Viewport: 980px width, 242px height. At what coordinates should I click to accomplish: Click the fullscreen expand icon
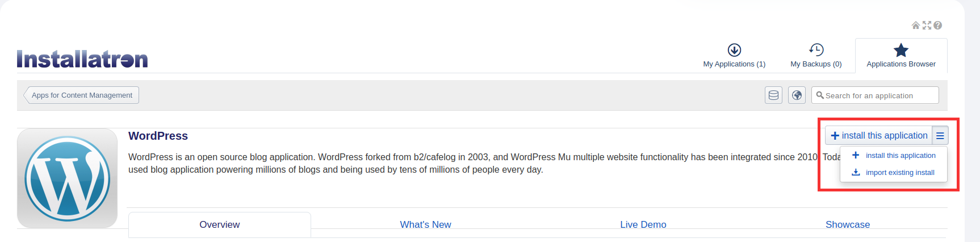click(927, 25)
